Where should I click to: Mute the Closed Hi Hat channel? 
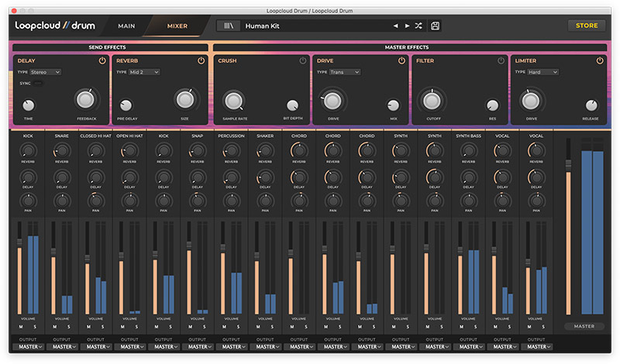pyautogui.click(x=88, y=327)
